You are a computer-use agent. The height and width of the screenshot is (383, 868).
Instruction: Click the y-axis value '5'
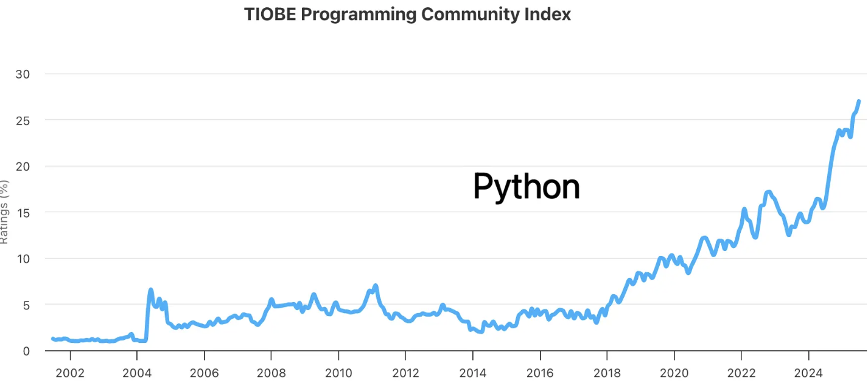coord(26,305)
